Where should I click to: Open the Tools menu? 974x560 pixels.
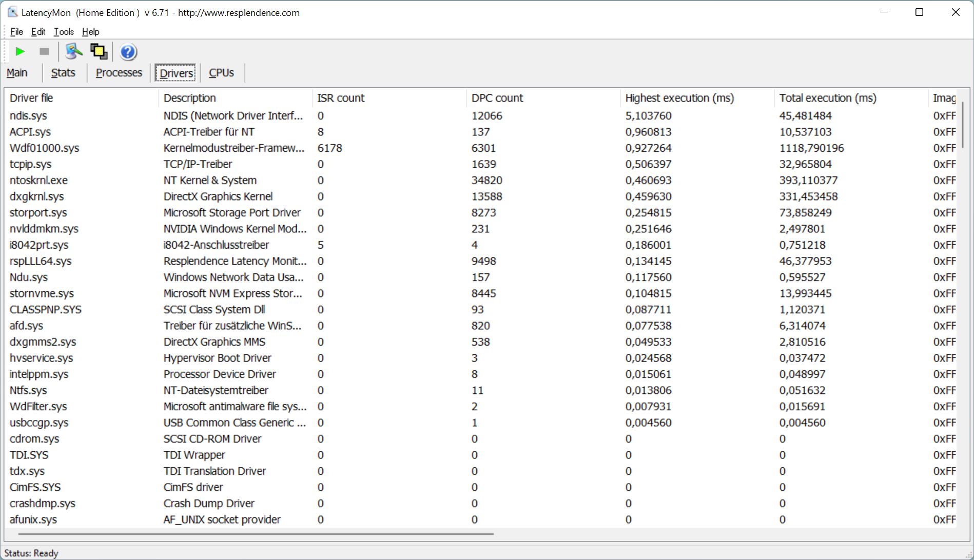64,32
